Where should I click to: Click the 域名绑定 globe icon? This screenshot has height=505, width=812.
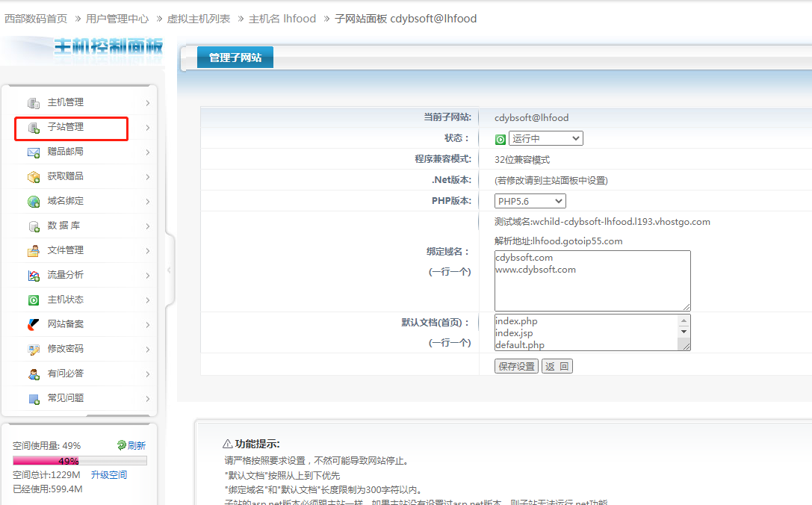pyautogui.click(x=34, y=202)
